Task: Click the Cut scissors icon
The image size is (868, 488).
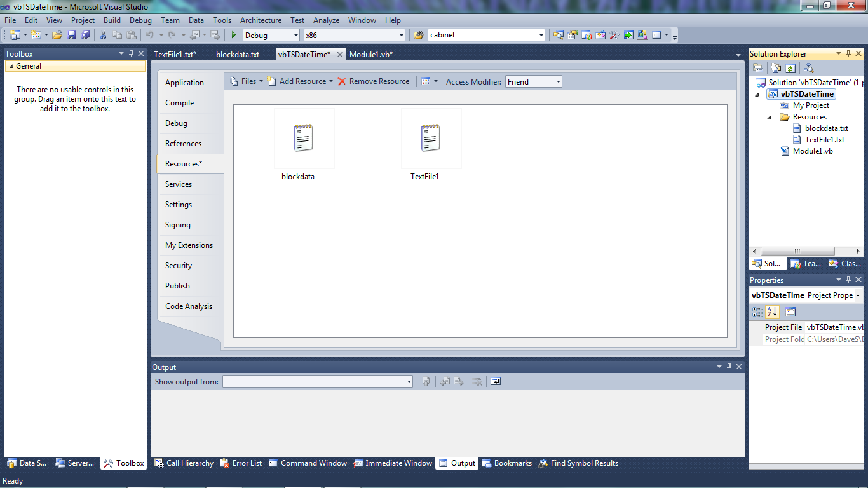Action: click(103, 36)
